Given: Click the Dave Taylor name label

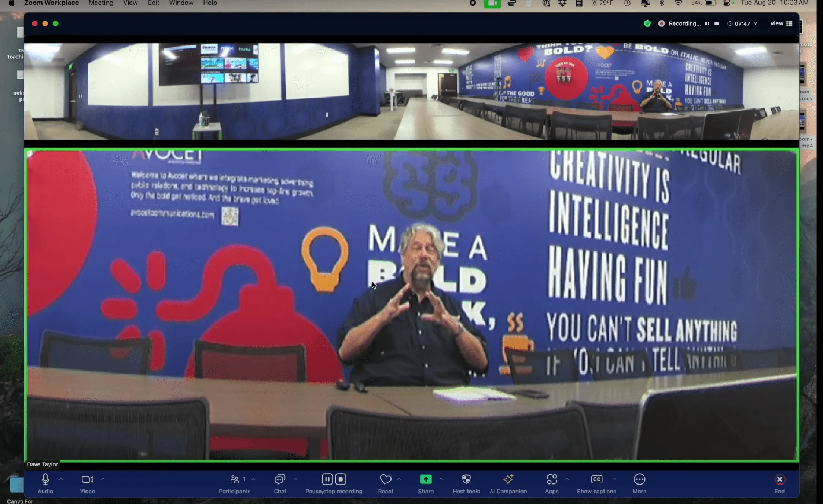Looking at the screenshot, I should tap(43, 464).
